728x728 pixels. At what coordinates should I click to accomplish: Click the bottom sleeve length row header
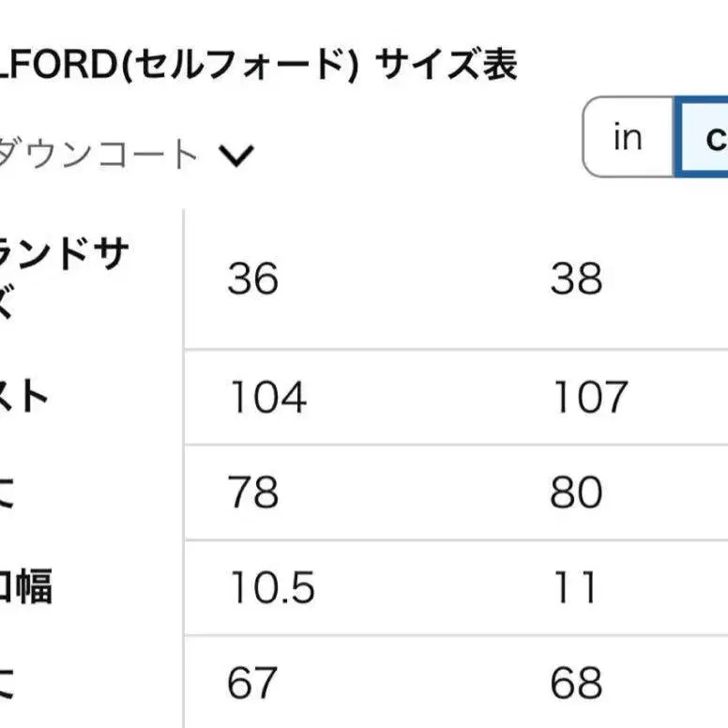9,683
